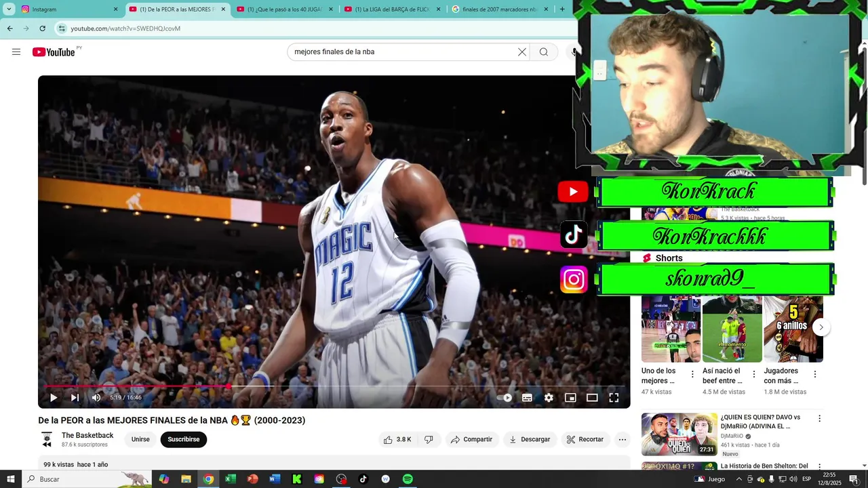
Task: Play the video
Action: (x=54, y=398)
